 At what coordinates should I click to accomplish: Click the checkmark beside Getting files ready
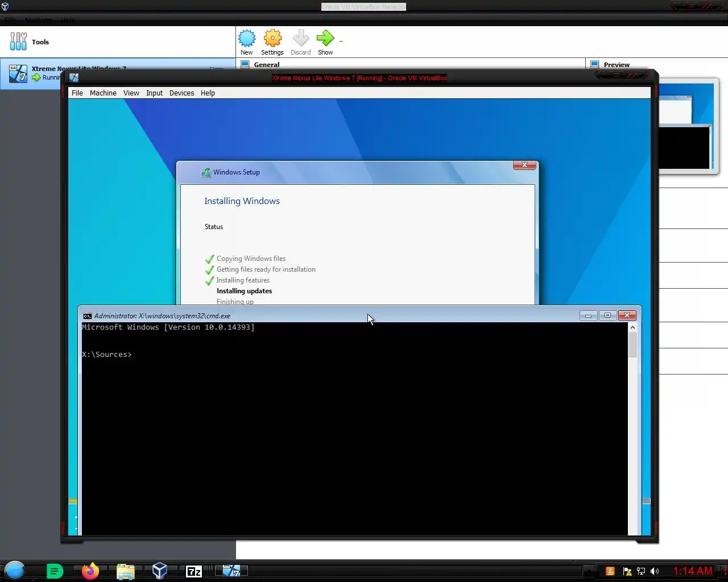tap(210, 270)
